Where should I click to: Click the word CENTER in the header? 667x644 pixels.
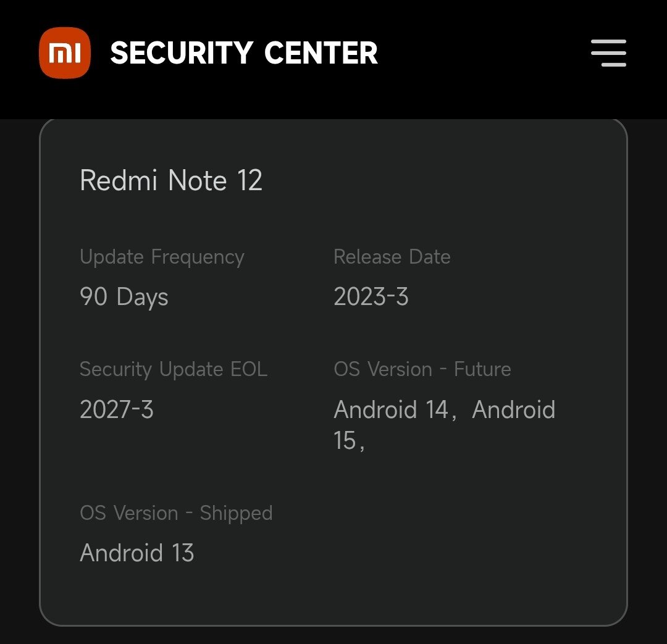click(321, 53)
